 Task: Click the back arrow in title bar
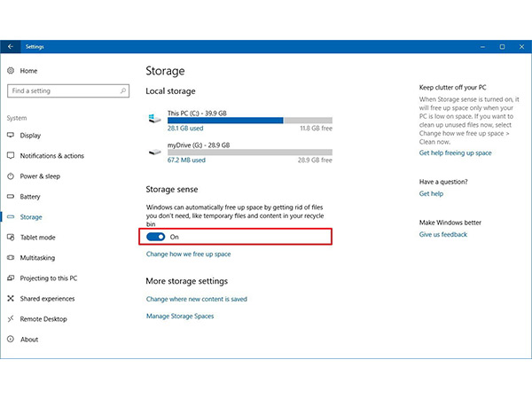pyautogui.click(x=11, y=46)
